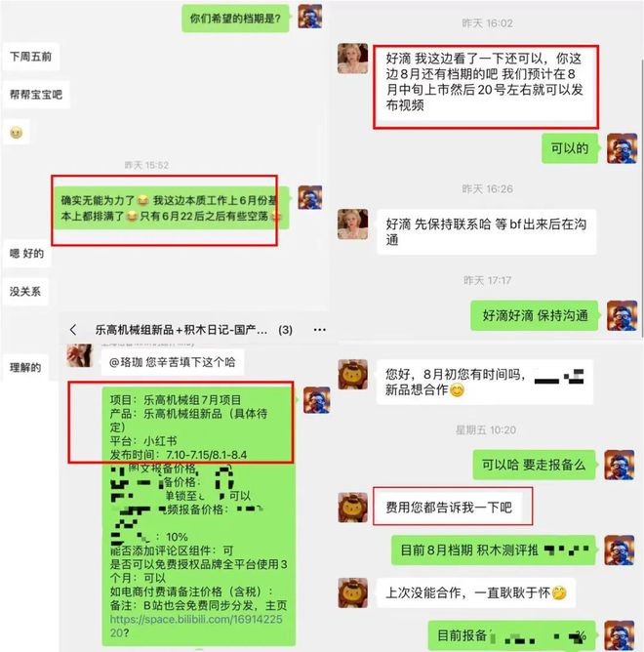Tap the sender avatar next to '好滴好滴 保持沟通'
The width and height of the screenshot is (644, 652).
[622, 315]
